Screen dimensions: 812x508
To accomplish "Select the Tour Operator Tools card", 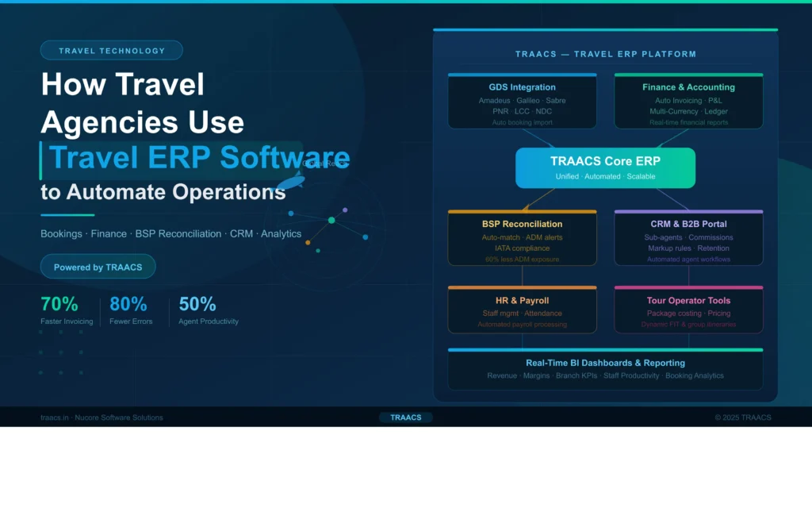I will coord(688,310).
